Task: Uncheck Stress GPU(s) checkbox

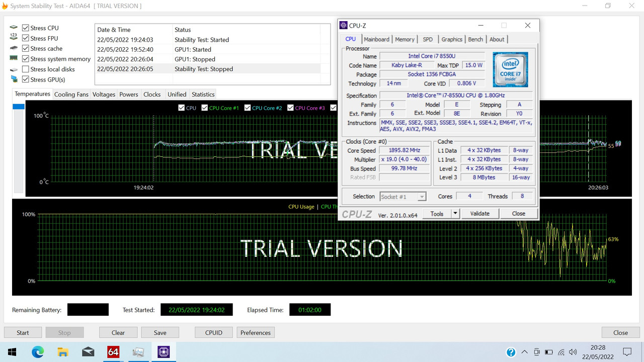Action: pos(25,79)
